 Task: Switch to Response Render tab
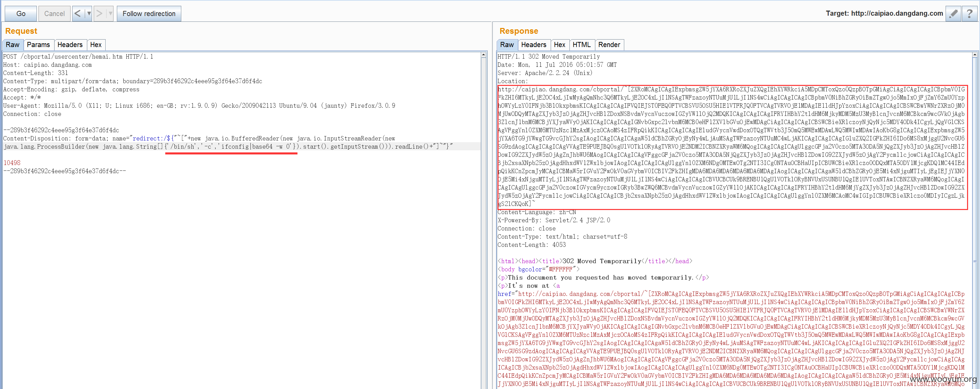pyautogui.click(x=609, y=45)
